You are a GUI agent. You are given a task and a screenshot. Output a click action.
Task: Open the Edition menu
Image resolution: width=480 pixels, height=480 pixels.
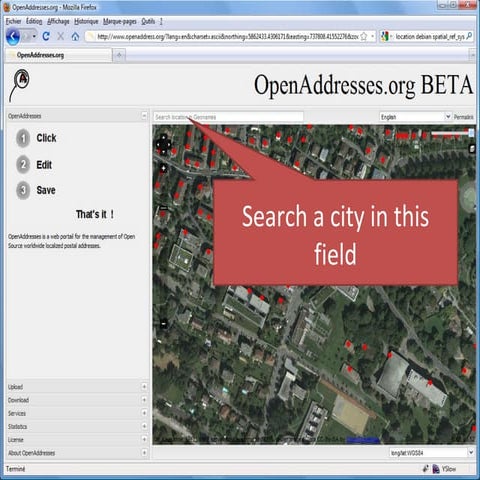pyautogui.click(x=34, y=22)
